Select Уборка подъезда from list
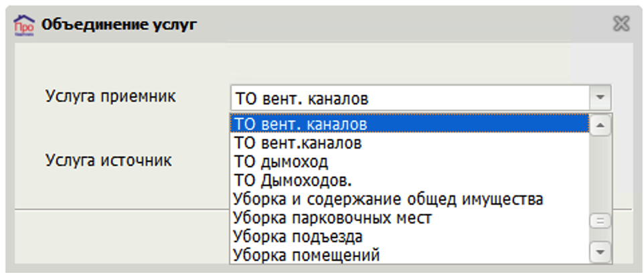This screenshot has width=644, height=273. coord(410,237)
